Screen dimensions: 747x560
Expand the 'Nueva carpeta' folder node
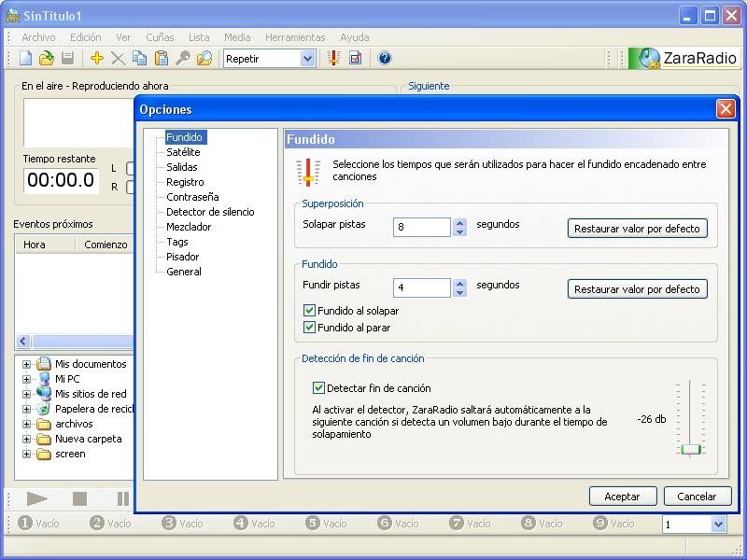[27, 440]
